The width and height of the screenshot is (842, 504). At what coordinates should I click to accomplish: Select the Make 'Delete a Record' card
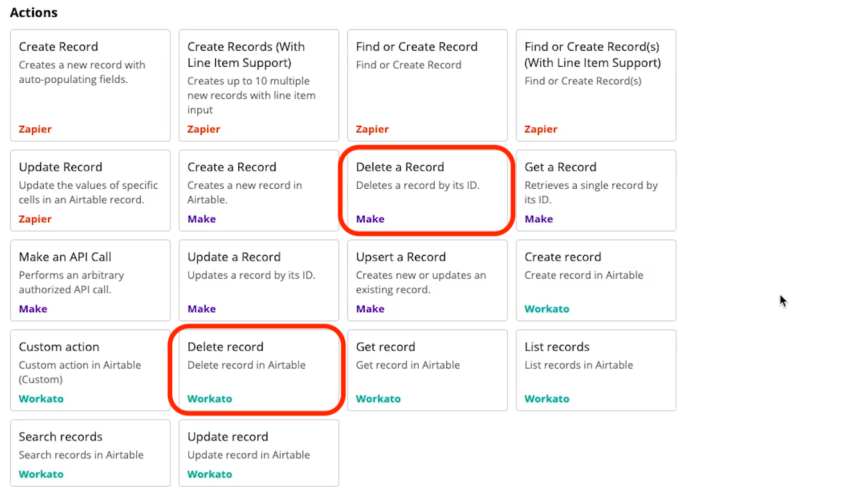(427, 190)
